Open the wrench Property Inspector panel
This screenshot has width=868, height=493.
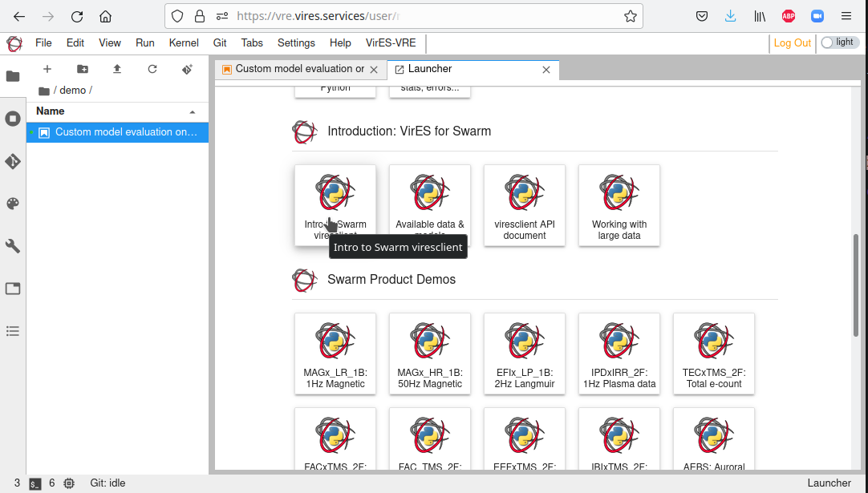[13, 246]
